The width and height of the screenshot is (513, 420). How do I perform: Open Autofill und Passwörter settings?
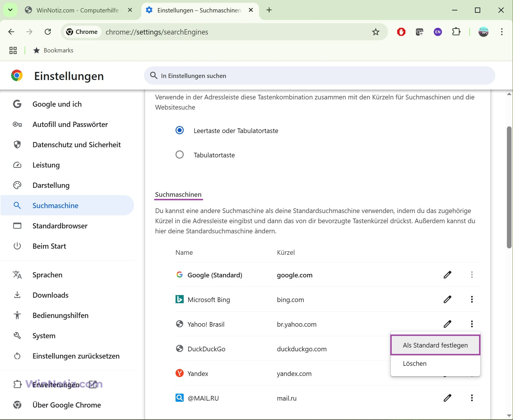[x=67, y=124]
